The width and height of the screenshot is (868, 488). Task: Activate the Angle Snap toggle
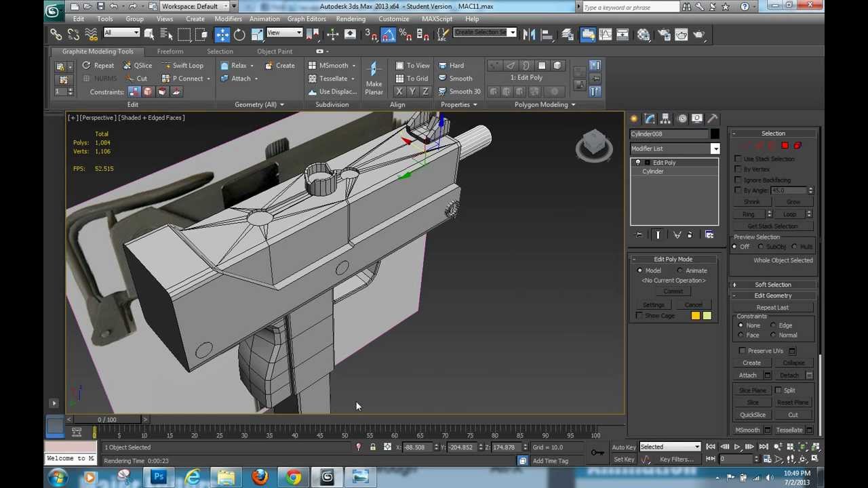[387, 35]
